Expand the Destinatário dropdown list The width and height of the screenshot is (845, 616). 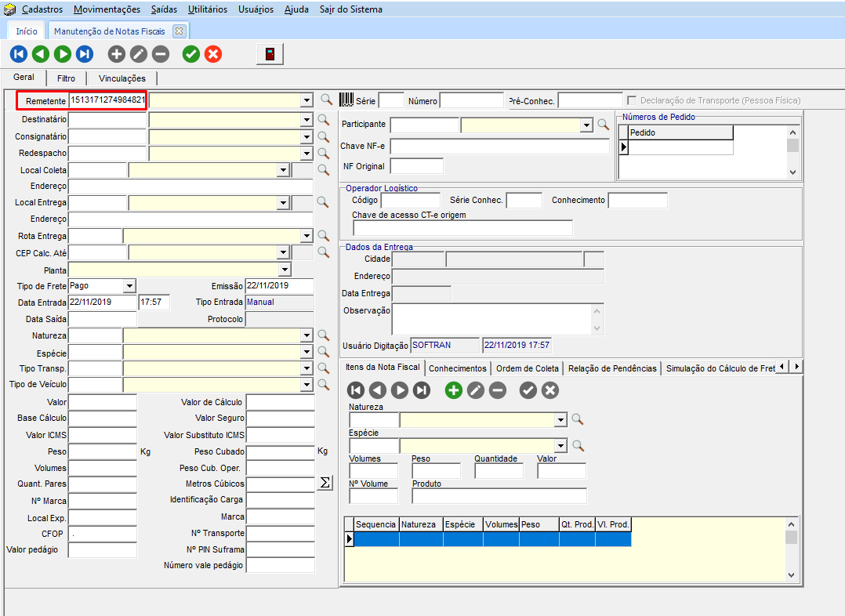tap(306, 120)
